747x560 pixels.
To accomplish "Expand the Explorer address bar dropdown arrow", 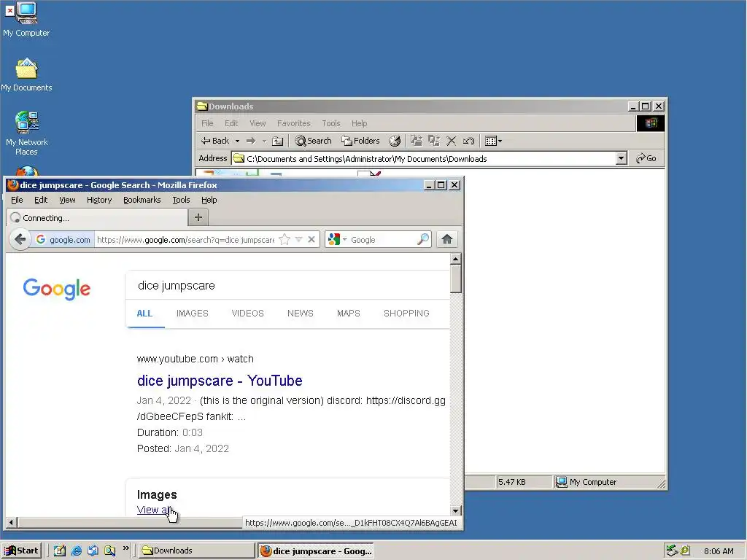I will pos(621,158).
